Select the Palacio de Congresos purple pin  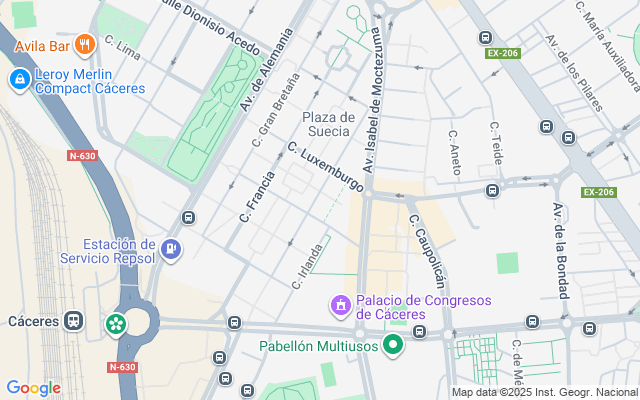tap(341, 306)
